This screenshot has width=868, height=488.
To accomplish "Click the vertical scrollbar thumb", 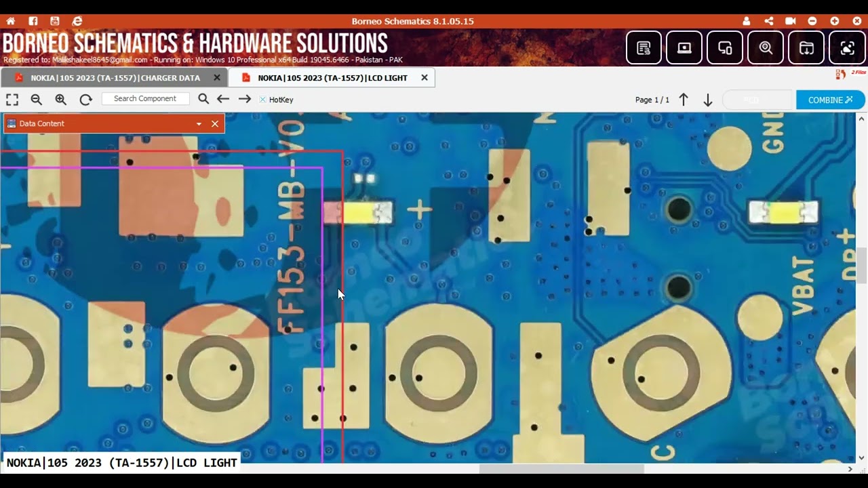I will (861, 266).
